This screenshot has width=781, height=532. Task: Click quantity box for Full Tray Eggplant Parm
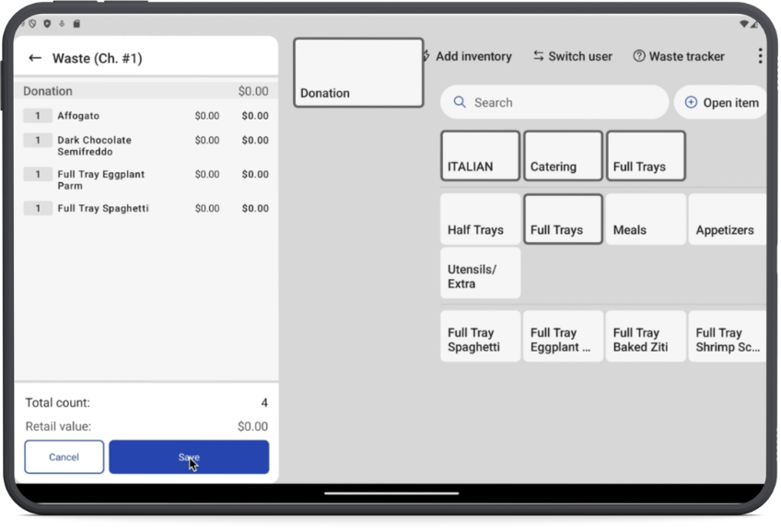click(38, 174)
